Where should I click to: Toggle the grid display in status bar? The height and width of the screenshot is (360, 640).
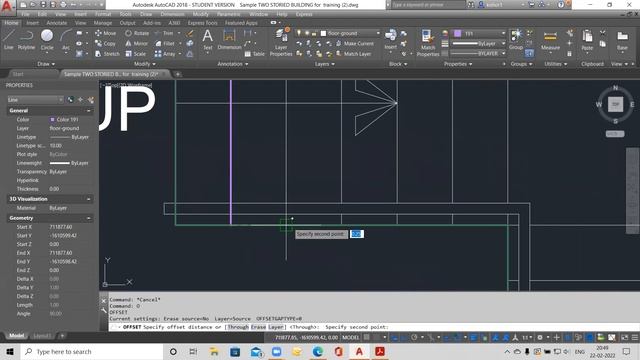click(x=367, y=337)
